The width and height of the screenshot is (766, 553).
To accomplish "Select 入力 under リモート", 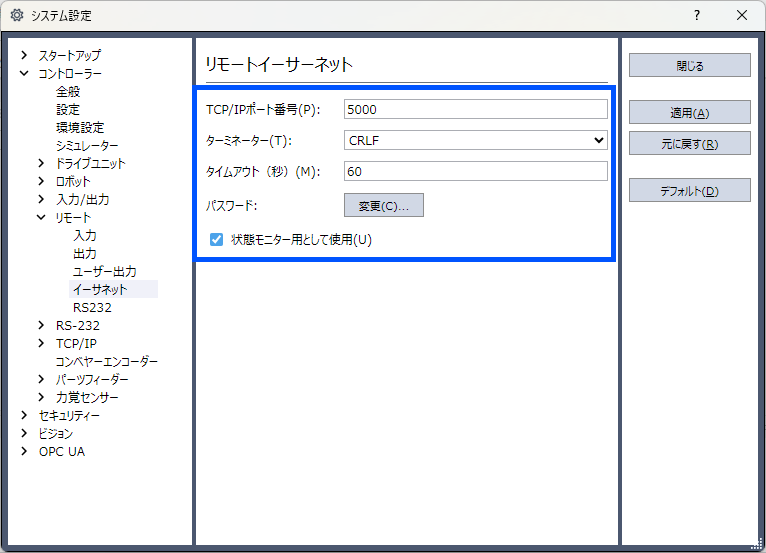I will point(85,235).
